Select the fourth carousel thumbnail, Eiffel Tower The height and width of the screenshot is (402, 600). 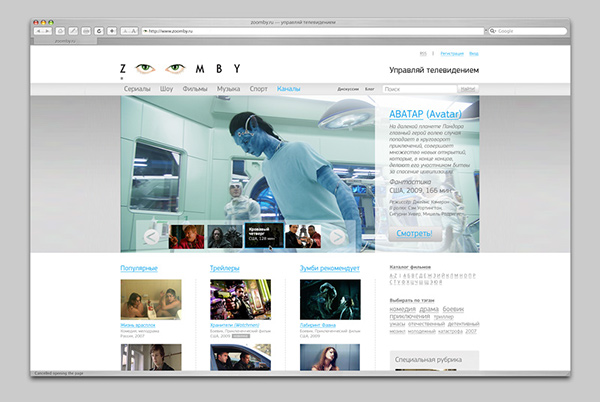303,236
